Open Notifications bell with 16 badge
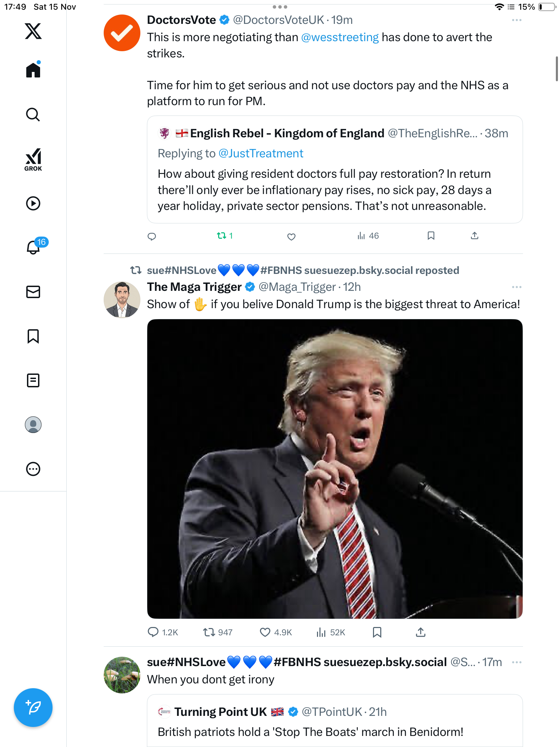Image resolution: width=560 pixels, height=747 pixels. click(34, 247)
